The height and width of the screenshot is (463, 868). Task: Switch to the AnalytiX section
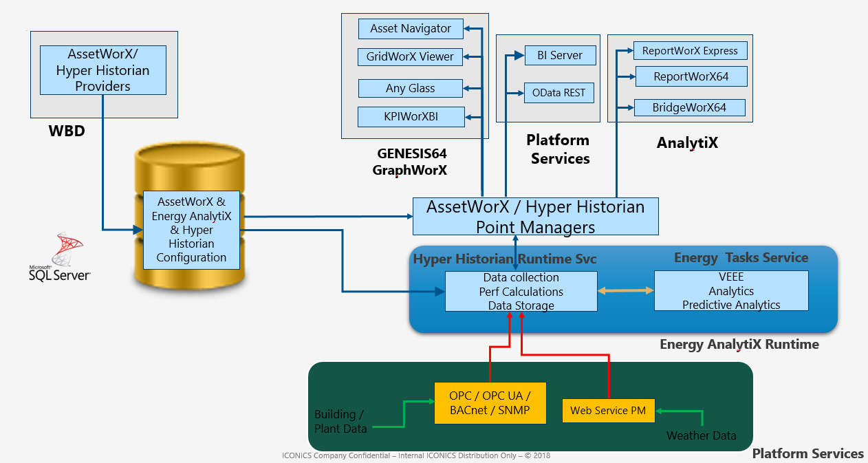688,142
